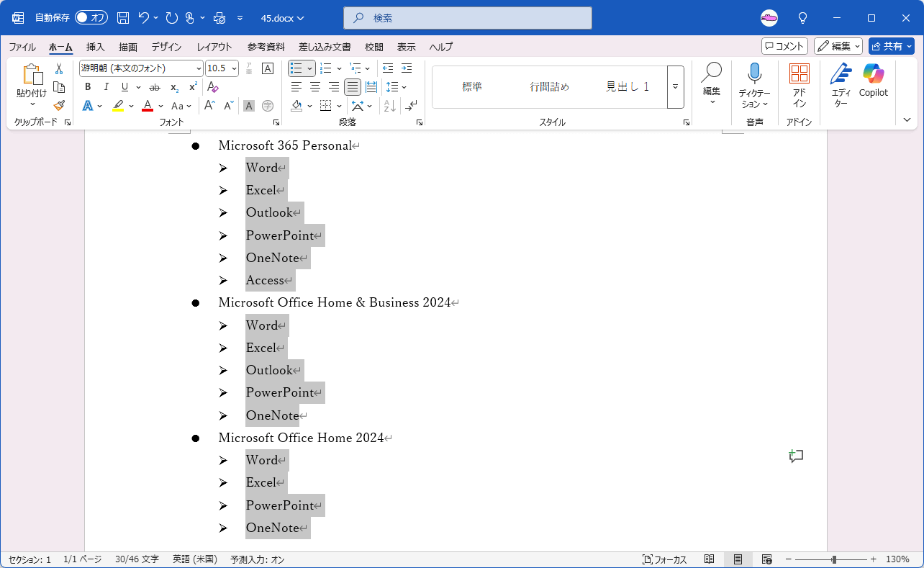
Task: Clear all formatting with eraser icon
Action: (x=213, y=87)
